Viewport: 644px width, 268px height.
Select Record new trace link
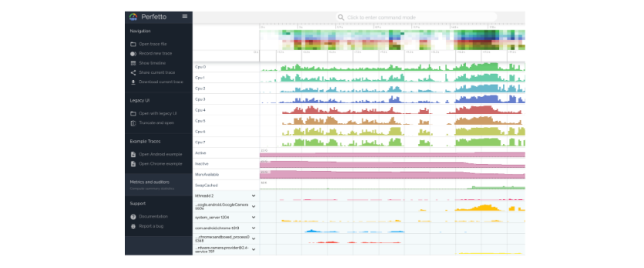coord(155,53)
